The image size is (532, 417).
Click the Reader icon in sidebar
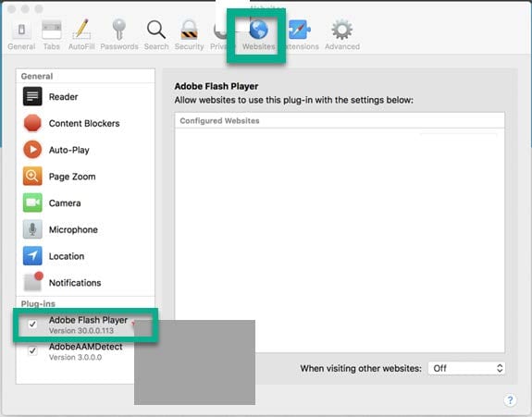32,96
